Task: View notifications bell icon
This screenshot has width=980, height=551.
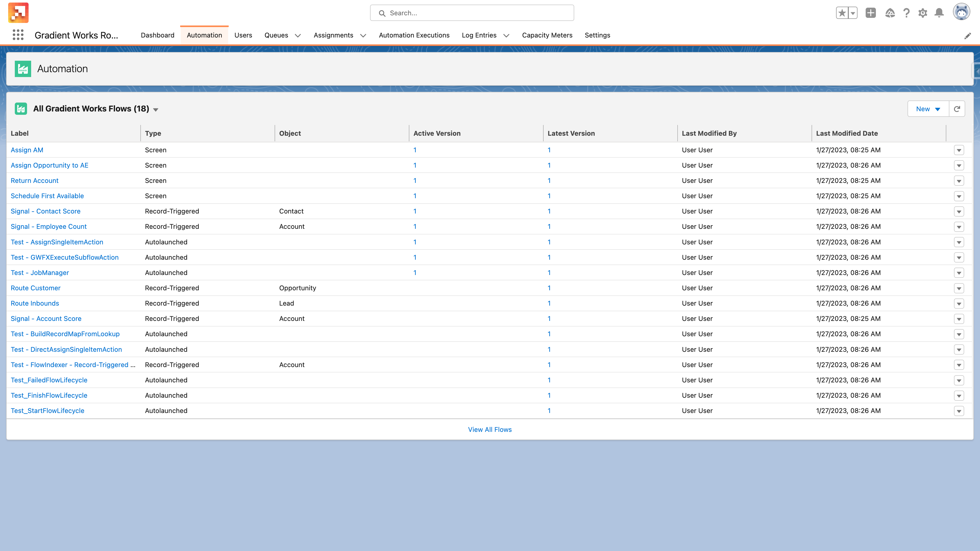Action: (x=939, y=13)
